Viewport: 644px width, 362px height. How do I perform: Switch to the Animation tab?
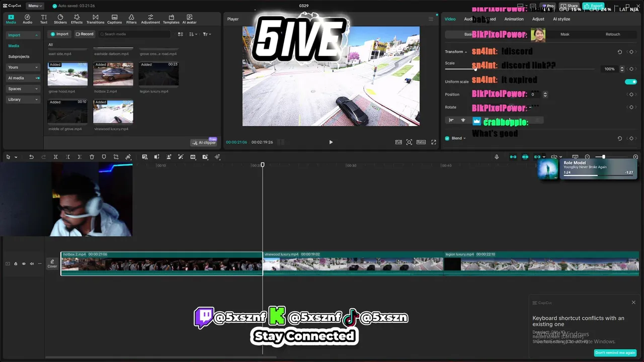(x=514, y=19)
